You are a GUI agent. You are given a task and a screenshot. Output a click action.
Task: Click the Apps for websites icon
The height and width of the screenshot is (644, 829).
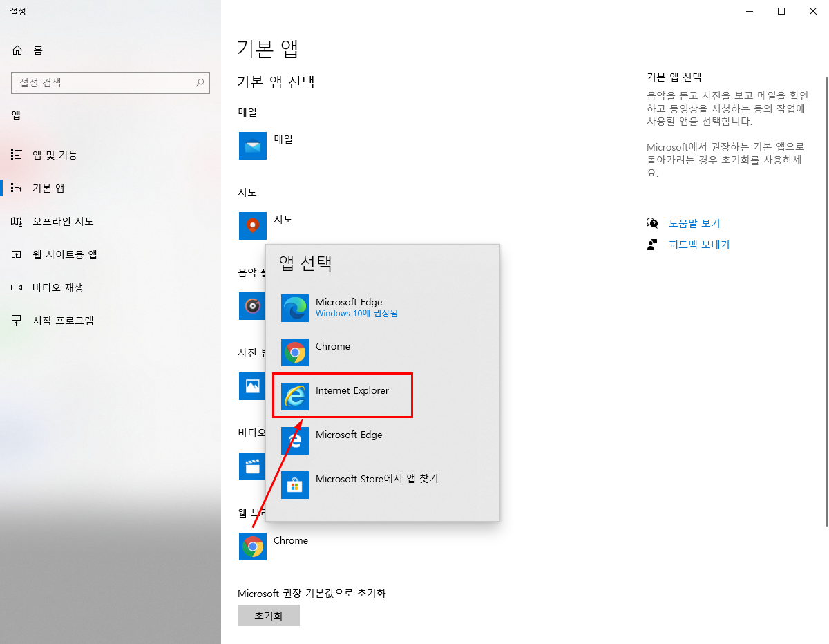tap(17, 254)
